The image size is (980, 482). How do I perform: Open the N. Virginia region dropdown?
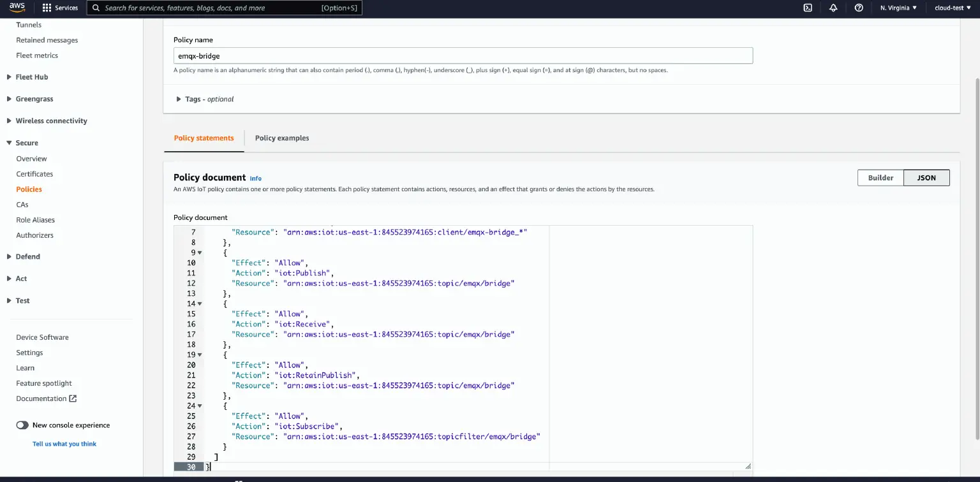897,8
